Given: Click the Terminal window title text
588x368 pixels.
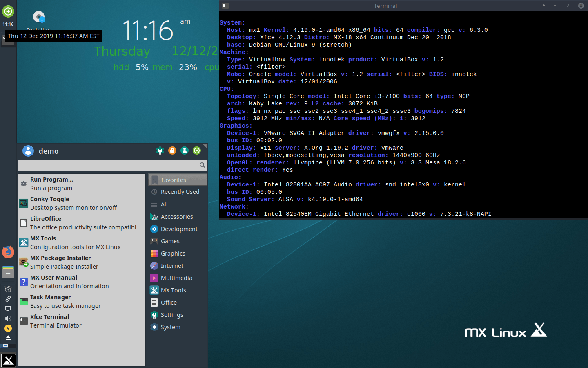Looking at the screenshot, I should click(x=385, y=6).
